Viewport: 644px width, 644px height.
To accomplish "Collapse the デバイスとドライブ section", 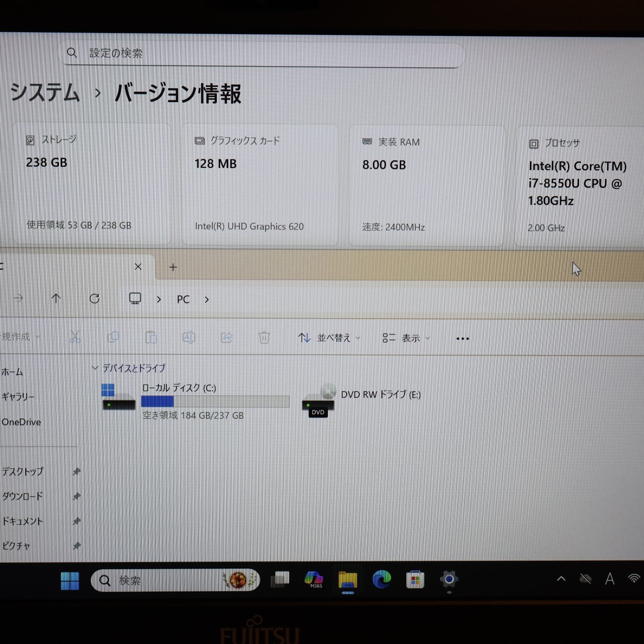I will [x=95, y=367].
